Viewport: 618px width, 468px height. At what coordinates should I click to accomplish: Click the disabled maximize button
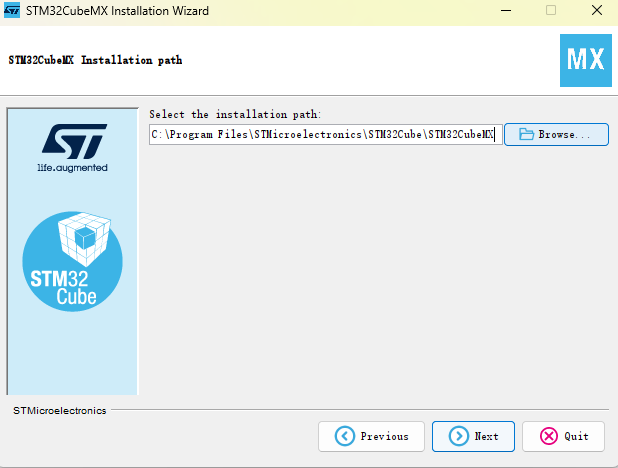551,11
